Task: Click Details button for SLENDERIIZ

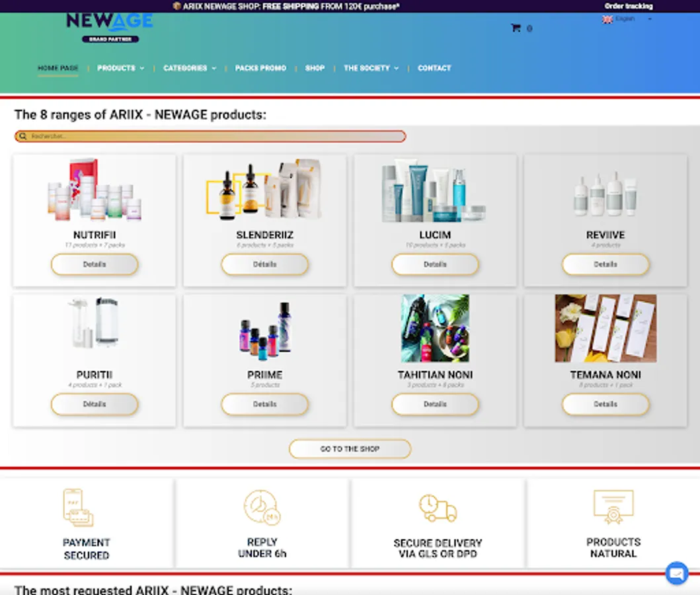Action: pos(265,264)
